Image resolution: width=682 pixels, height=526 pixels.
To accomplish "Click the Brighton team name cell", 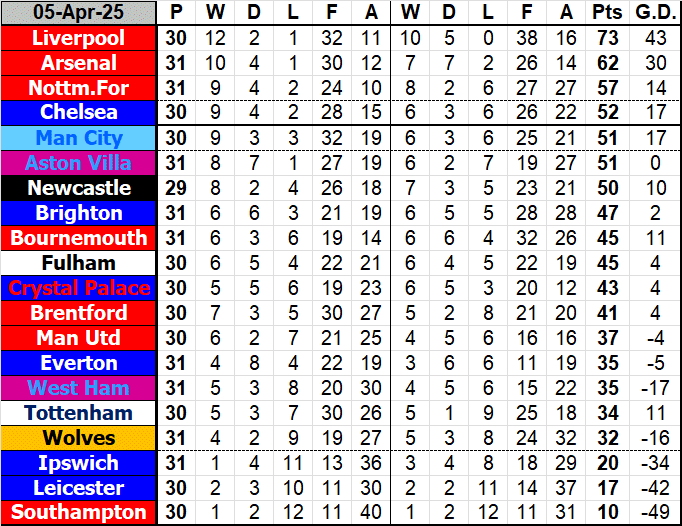I will click(x=78, y=213).
